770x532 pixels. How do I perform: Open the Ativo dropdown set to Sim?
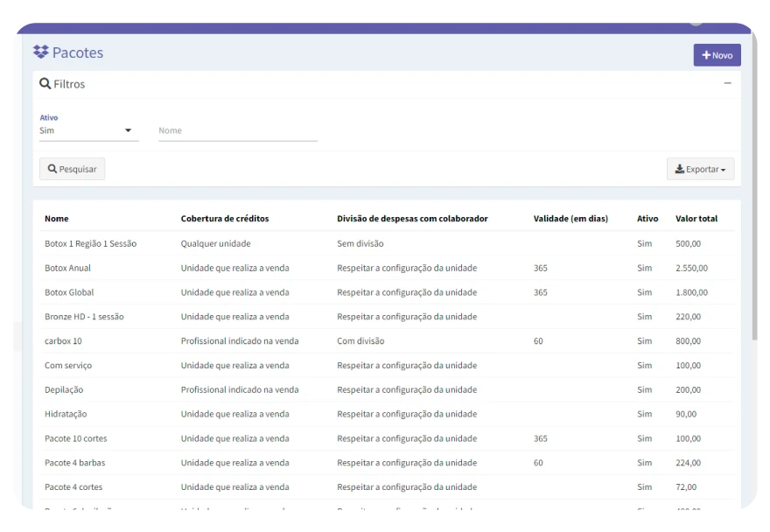pos(88,130)
